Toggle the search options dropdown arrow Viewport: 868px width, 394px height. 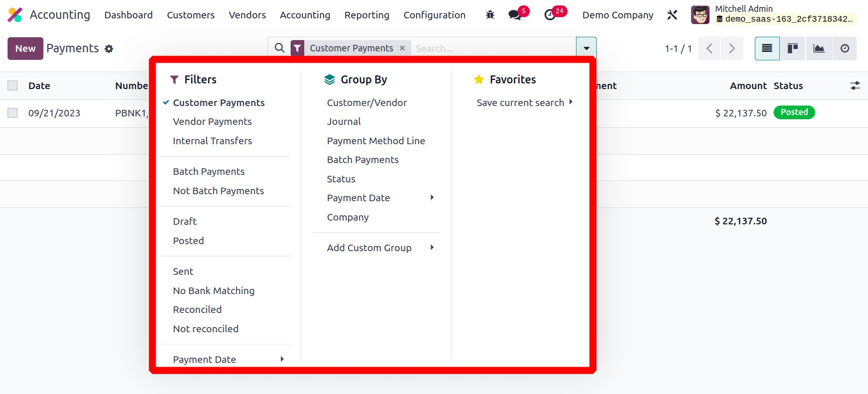[586, 48]
